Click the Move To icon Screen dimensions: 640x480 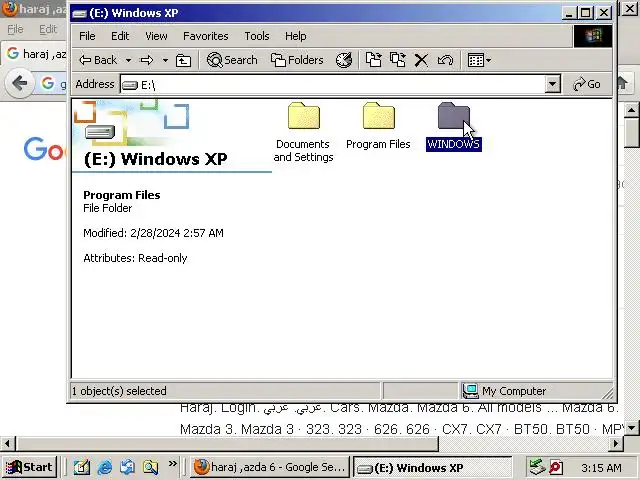point(373,60)
